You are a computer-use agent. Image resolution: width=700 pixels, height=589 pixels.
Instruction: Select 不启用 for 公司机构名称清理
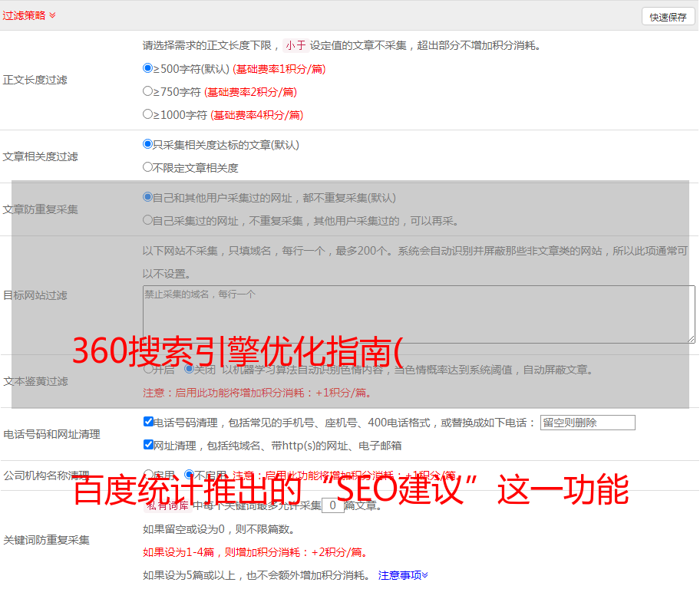189,474
